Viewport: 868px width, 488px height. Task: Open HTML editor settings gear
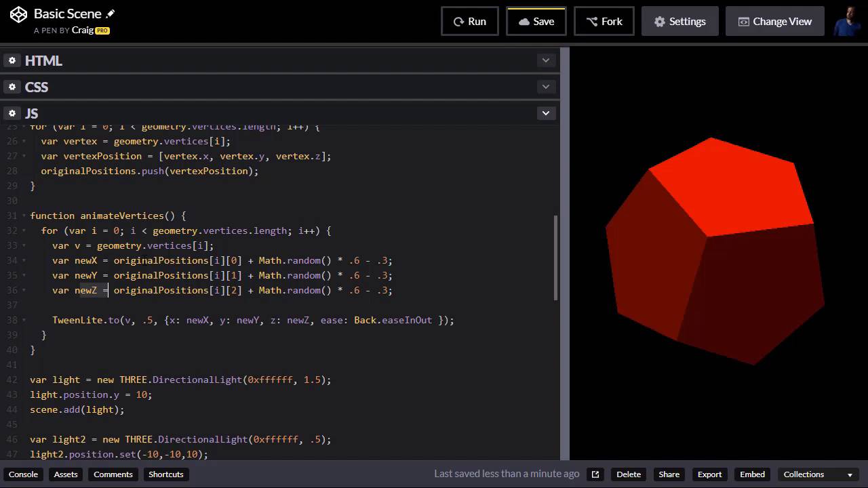coord(12,60)
